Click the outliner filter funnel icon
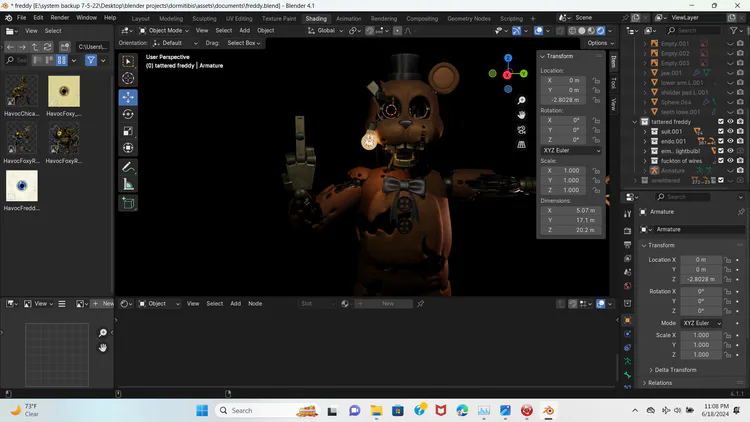 (734, 31)
